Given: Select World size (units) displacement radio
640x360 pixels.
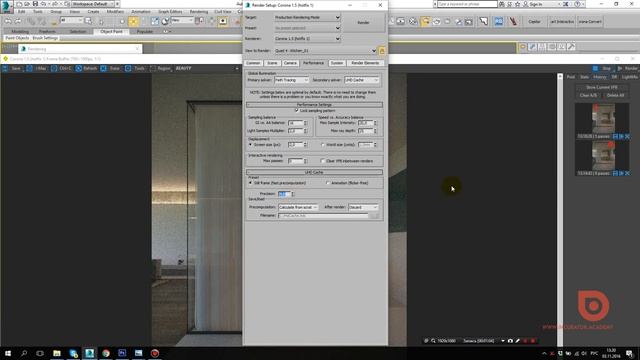Looking at the screenshot, I should [323, 144].
